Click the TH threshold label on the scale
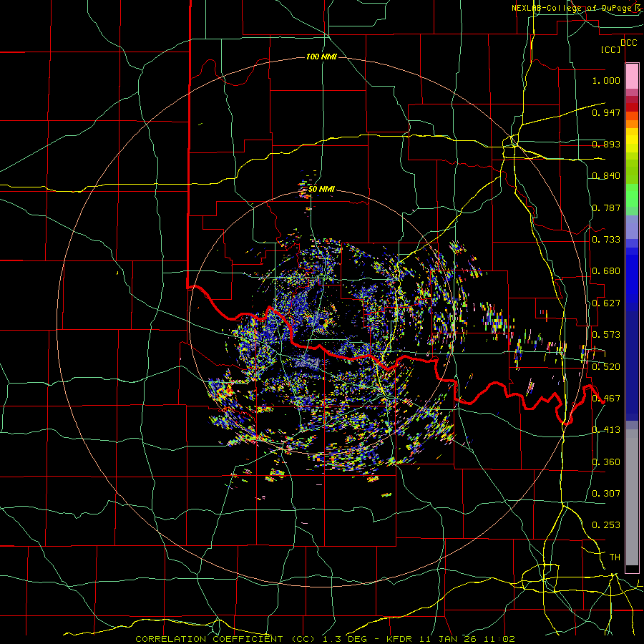Viewport: 644px width, 644px height. pyautogui.click(x=615, y=557)
